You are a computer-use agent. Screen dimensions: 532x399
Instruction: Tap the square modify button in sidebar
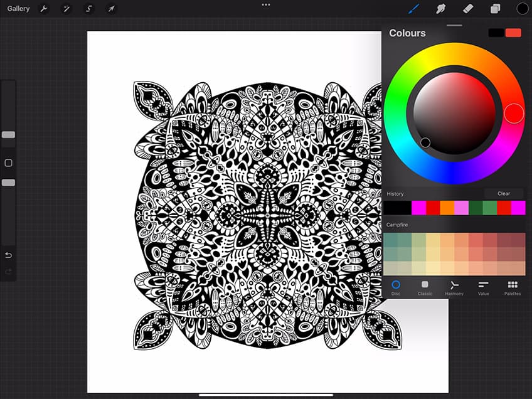[9, 163]
